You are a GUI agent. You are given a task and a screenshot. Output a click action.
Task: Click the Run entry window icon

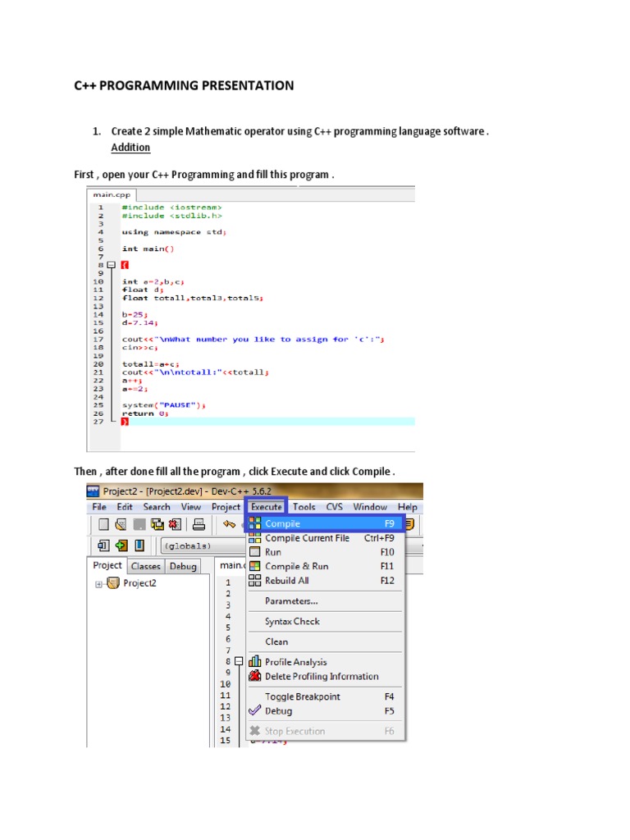coord(255,552)
